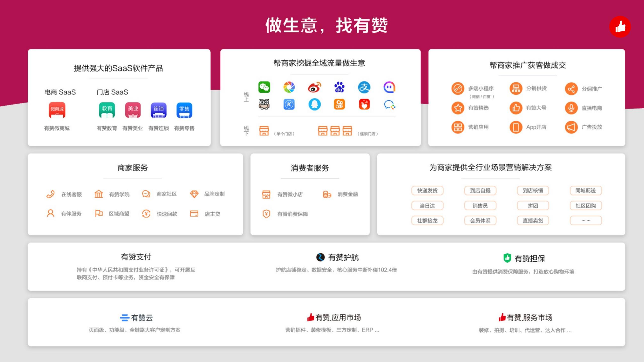
Task: Open the 有赞美业 app icon
Action: coord(133,110)
